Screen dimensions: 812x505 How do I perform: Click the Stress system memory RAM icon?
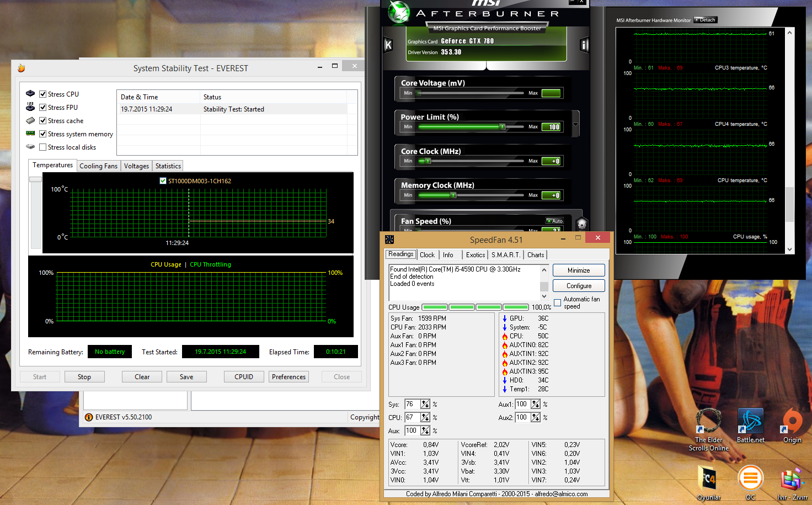(30, 134)
